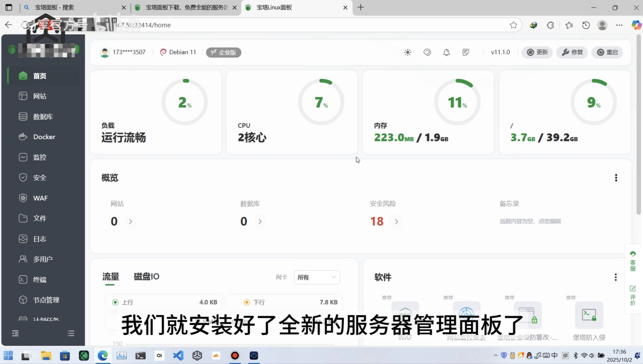Switch to the 磁盘IO tab
Screen dimensions: 643x364
[146, 277]
